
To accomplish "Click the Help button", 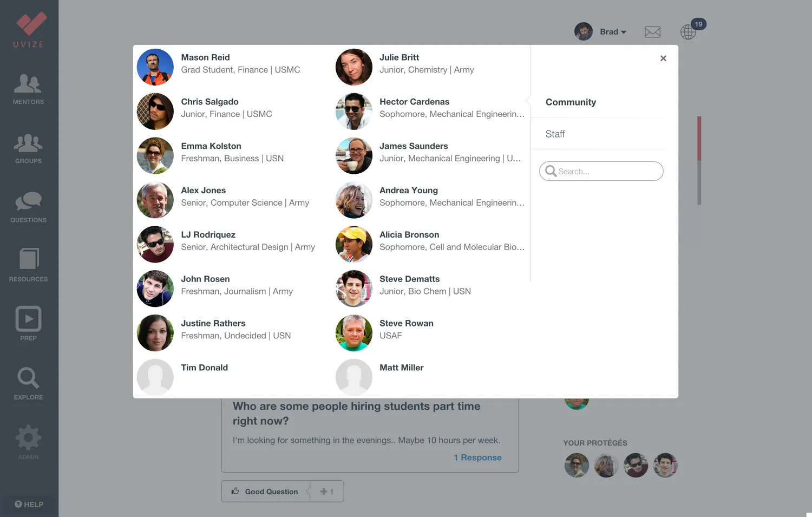I will point(29,504).
